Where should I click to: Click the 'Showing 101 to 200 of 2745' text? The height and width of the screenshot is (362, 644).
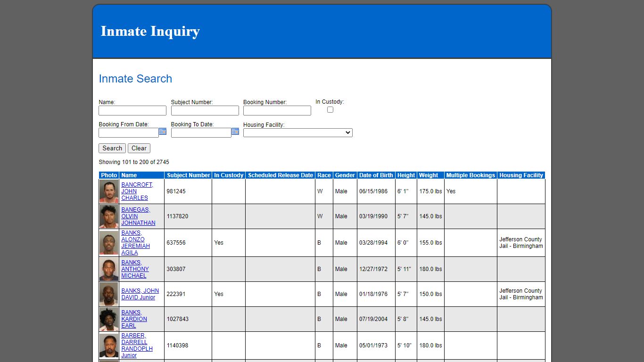134,162
